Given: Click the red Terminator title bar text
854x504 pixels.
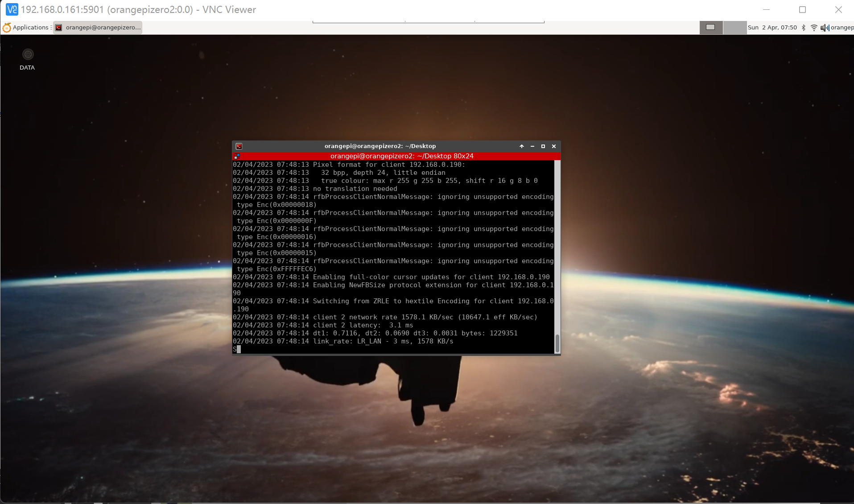Looking at the screenshot, I should [401, 156].
